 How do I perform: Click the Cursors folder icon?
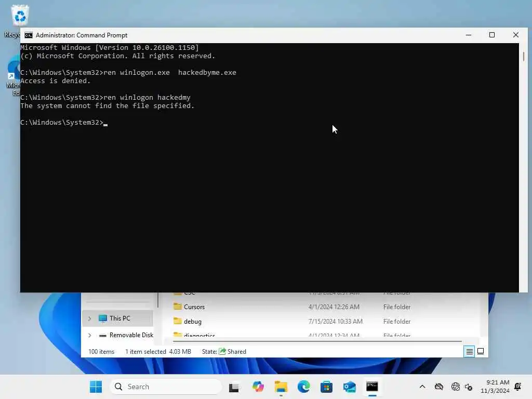pos(178,307)
